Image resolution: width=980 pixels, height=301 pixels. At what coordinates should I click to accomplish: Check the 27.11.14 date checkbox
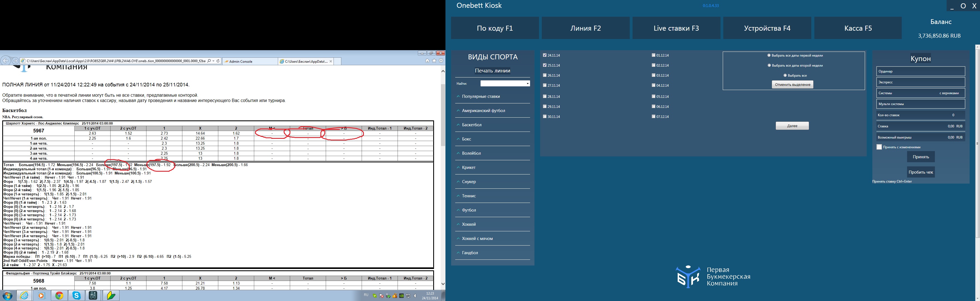pos(545,85)
